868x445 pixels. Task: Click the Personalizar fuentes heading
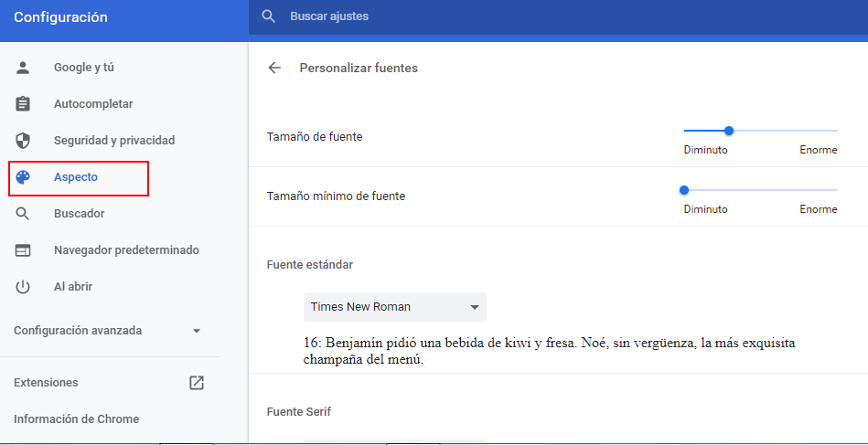pos(359,68)
